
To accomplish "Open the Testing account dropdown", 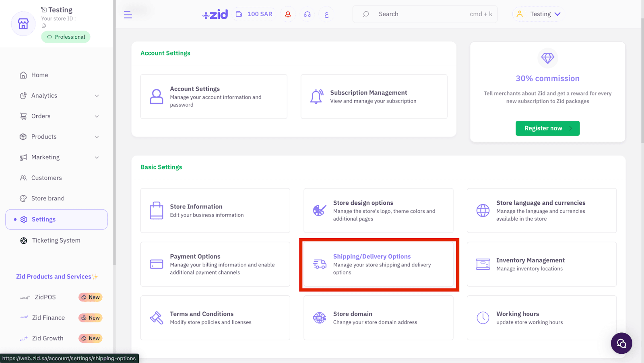I will (539, 14).
